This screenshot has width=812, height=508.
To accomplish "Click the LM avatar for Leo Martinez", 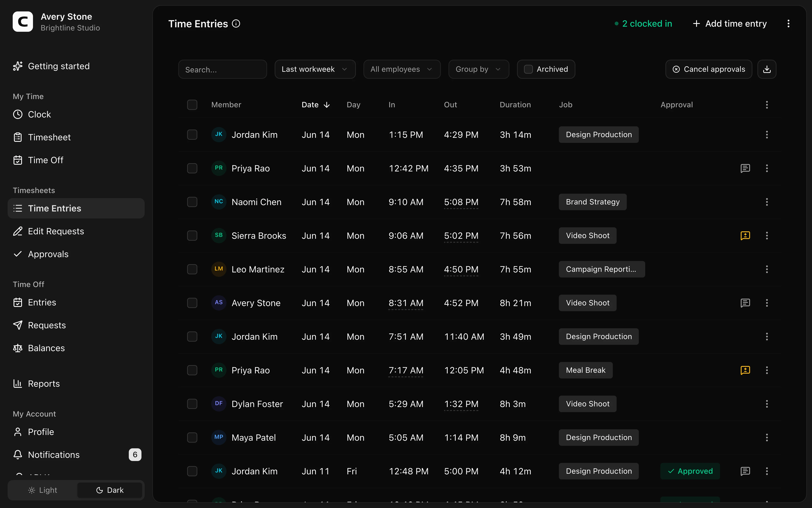I will click(219, 269).
